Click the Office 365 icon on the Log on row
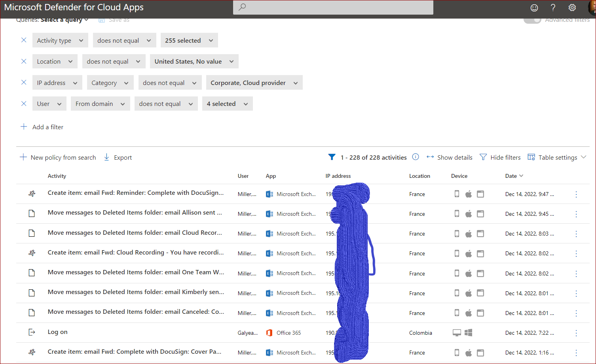This screenshot has height=364, width=596. 269,332
